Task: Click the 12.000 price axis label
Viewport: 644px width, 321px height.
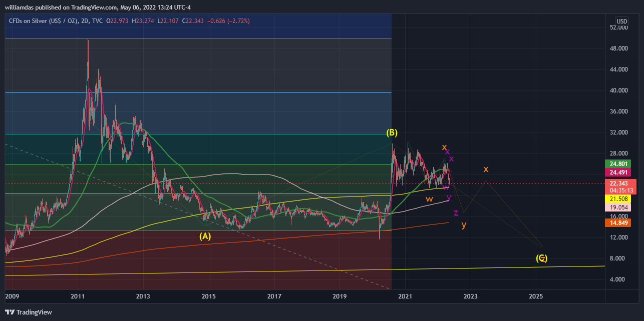Action: (x=619, y=237)
